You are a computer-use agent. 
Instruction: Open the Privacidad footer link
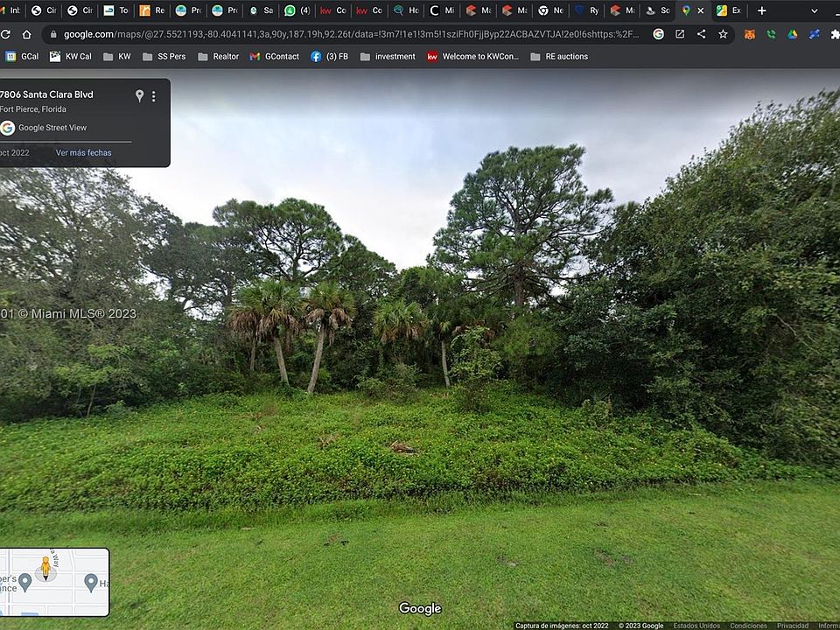[793, 626]
